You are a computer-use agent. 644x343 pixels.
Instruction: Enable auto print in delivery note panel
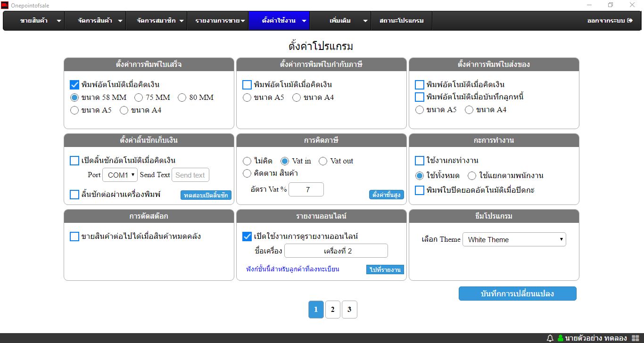[x=420, y=85]
